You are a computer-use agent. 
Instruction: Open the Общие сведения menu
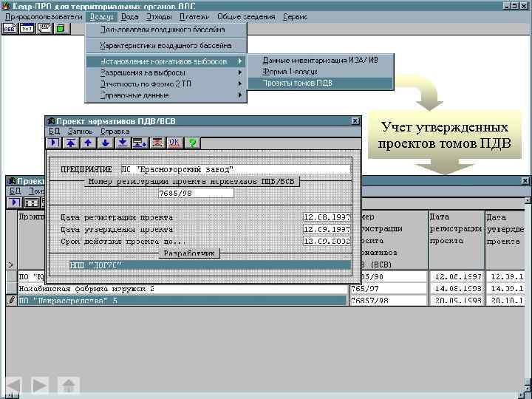pyautogui.click(x=246, y=16)
